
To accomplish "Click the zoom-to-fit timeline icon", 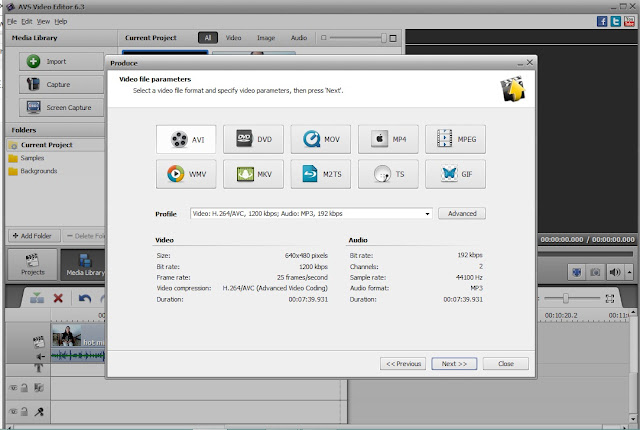I will coord(610,299).
